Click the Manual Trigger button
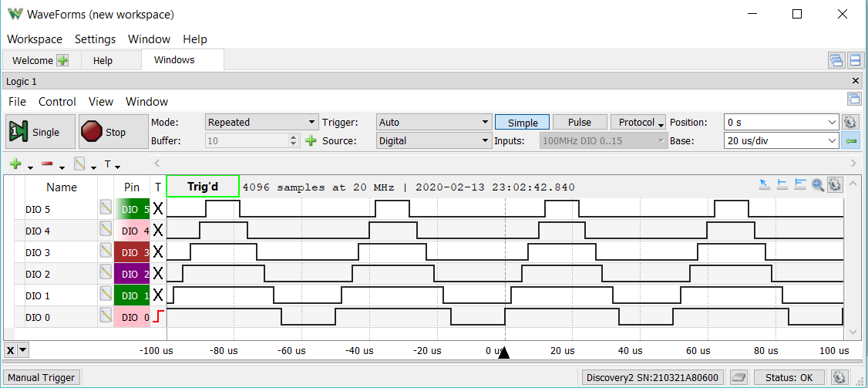 click(42, 377)
